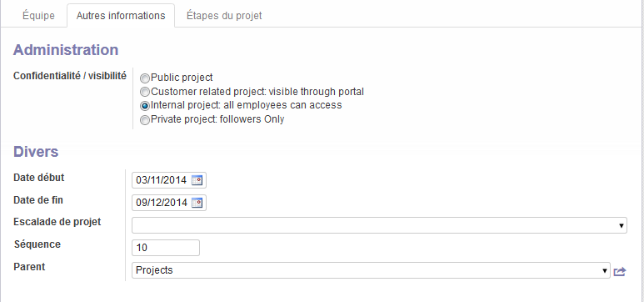Click the Confidentialité / visibilité label
Viewport: 644px width, 302px height.
tap(70, 76)
